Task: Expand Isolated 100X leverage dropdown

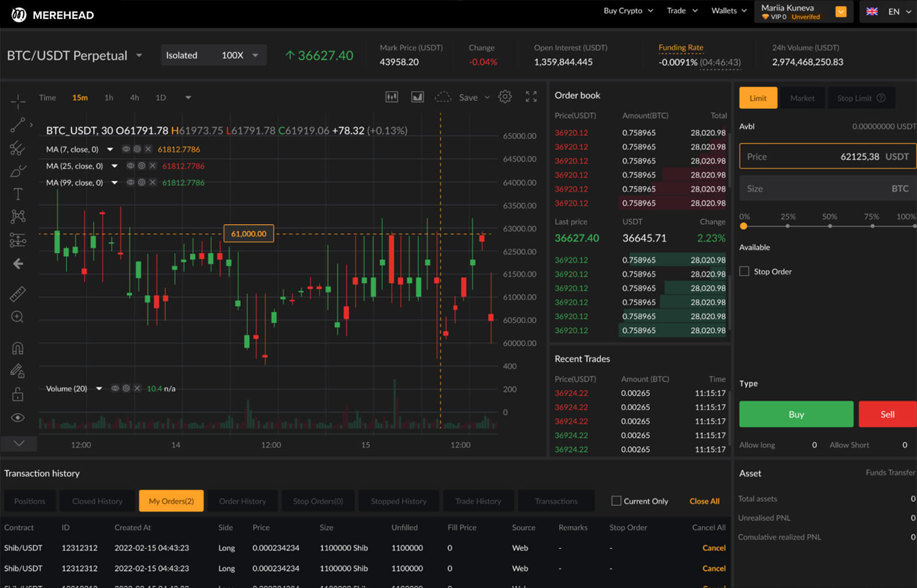Action: pyautogui.click(x=255, y=56)
